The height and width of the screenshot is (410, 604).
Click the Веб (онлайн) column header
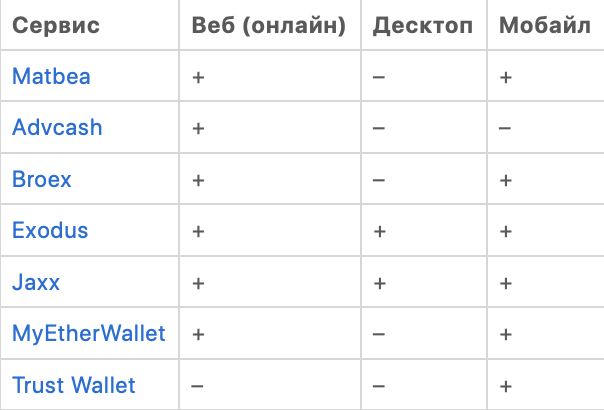pos(268,26)
